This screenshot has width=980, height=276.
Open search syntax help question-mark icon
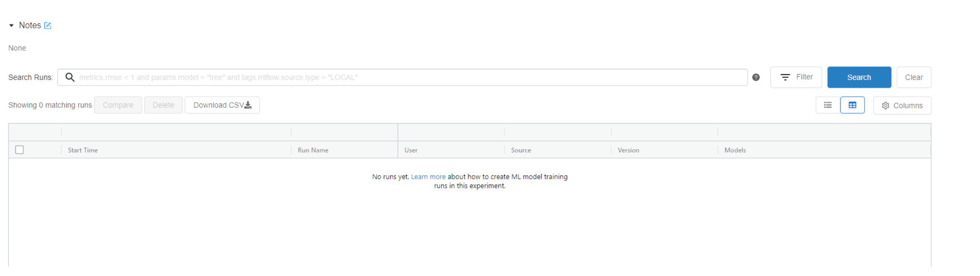pos(756,77)
